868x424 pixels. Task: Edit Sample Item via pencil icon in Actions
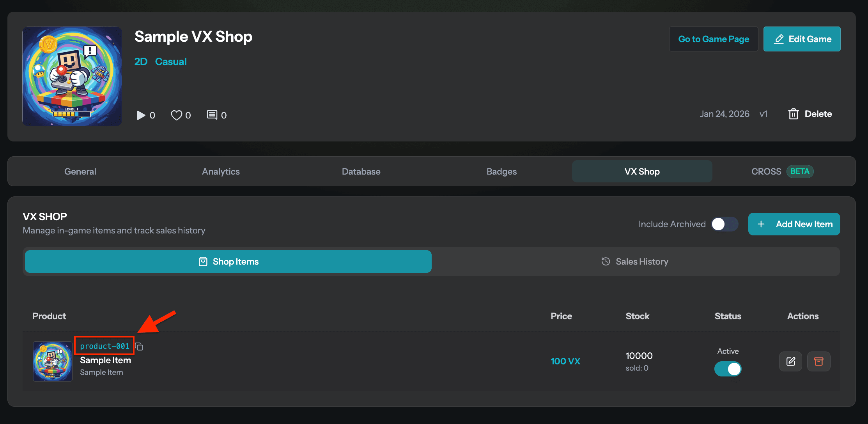pyautogui.click(x=790, y=361)
